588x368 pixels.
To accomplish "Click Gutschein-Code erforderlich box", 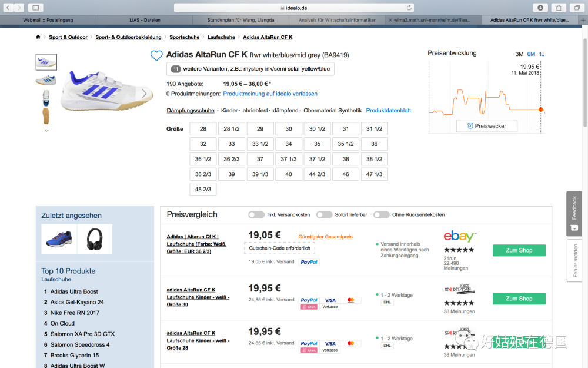I will pos(279,248).
